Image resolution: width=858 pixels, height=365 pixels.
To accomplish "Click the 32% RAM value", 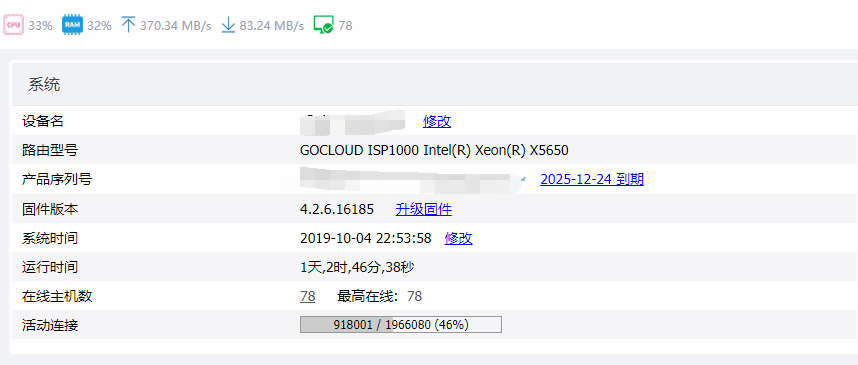I will pos(99,26).
